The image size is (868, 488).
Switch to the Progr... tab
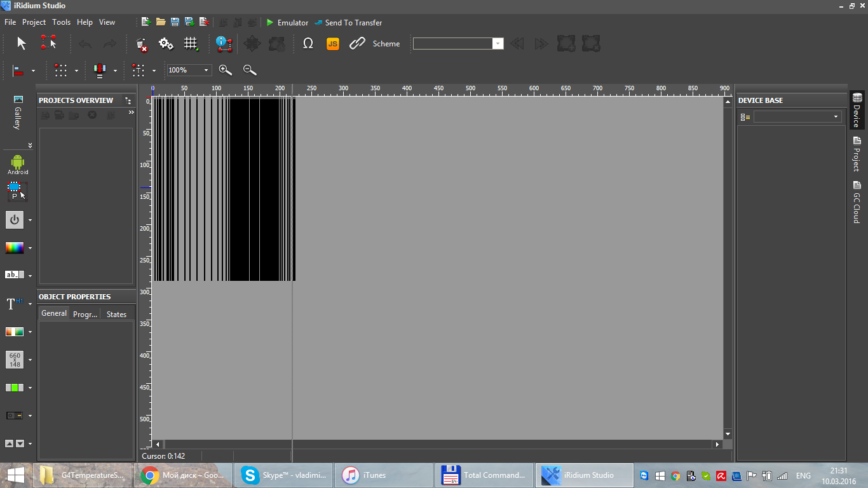pyautogui.click(x=85, y=314)
